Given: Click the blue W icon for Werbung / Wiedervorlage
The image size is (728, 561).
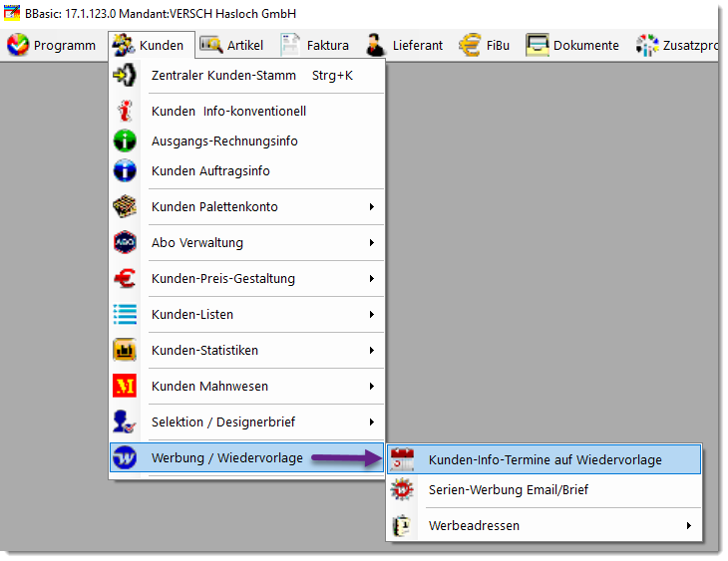Looking at the screenshot, I should (x=125, y=457).
